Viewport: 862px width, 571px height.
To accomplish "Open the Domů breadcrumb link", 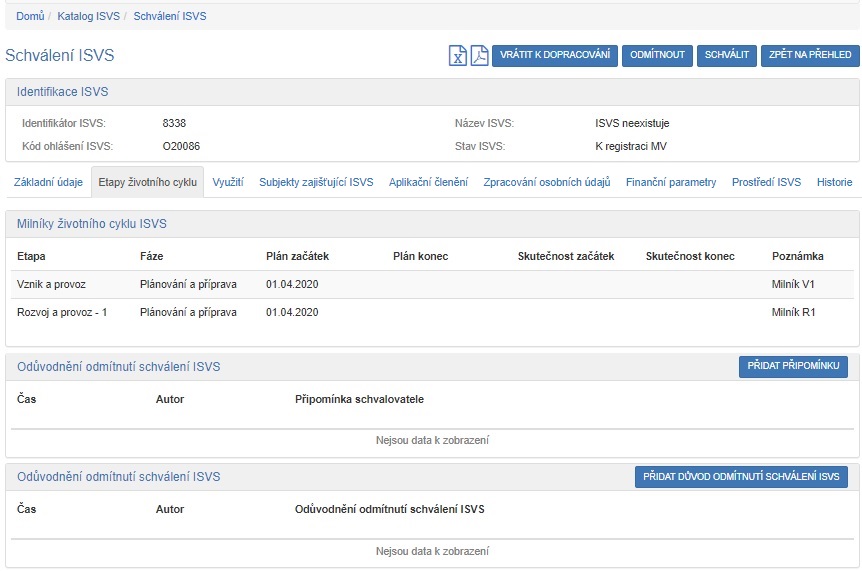I will click(30, 17).
